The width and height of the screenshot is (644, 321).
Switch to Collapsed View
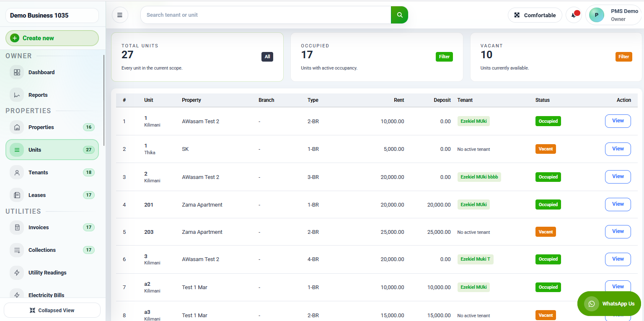point(52,310)
